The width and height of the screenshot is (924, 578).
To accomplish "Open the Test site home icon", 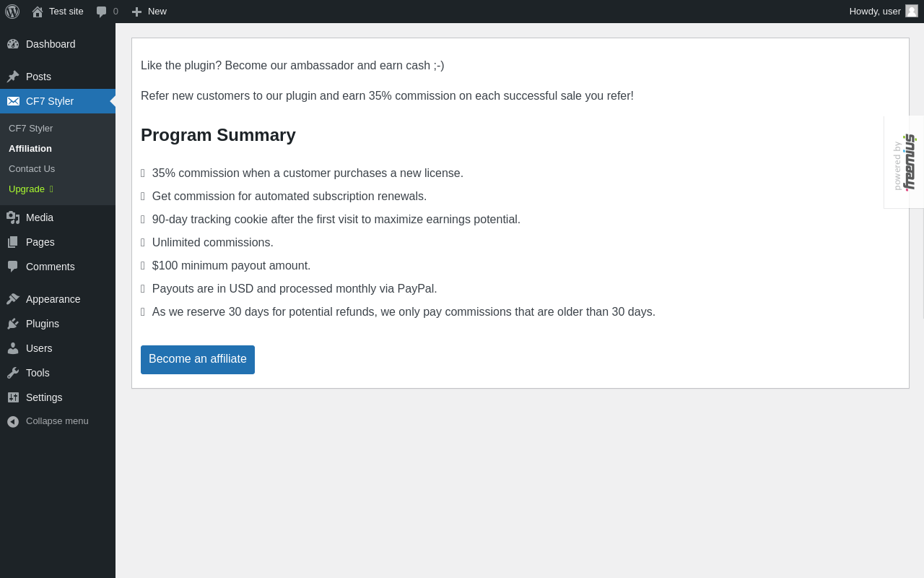I will pos(38,12).
